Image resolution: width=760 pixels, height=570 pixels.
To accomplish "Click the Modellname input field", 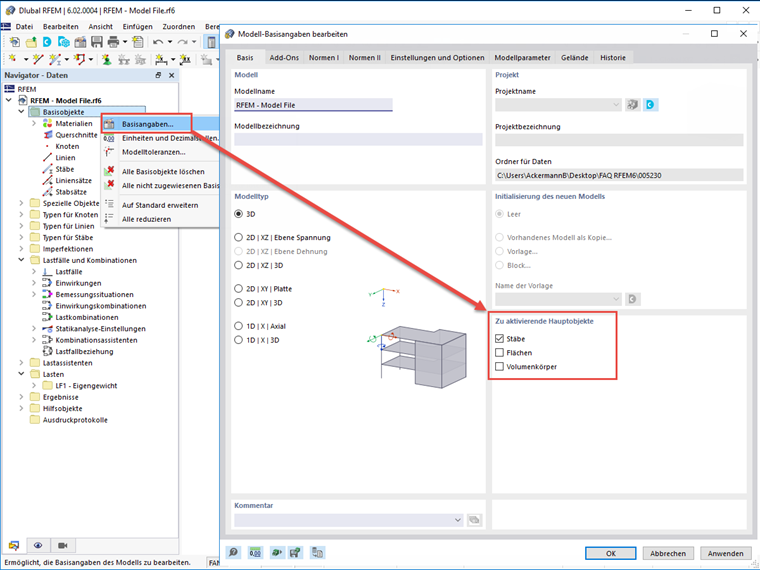I will (x=314, y=105).
